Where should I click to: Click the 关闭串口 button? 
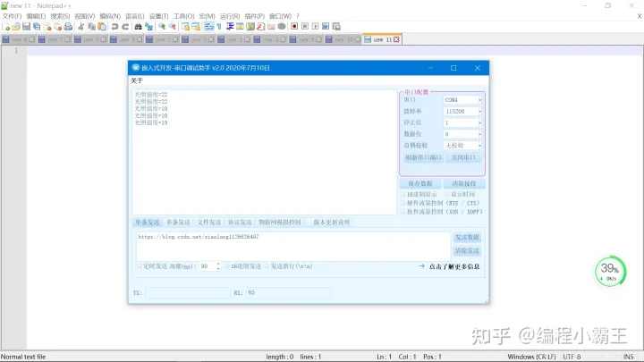coord(463,158)
